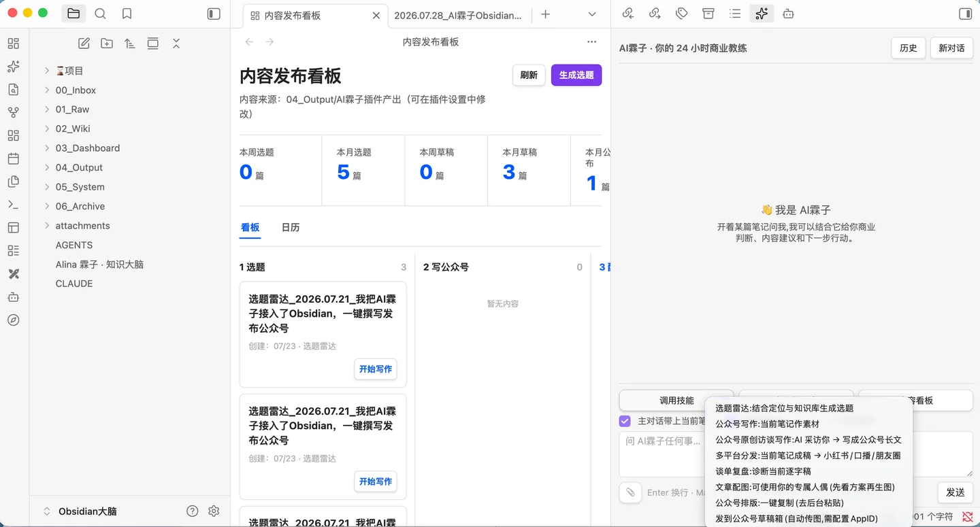Click the robot icon in left ribbon
The width and height of the screenshot is (980, 527).
[x=13, y=297]
